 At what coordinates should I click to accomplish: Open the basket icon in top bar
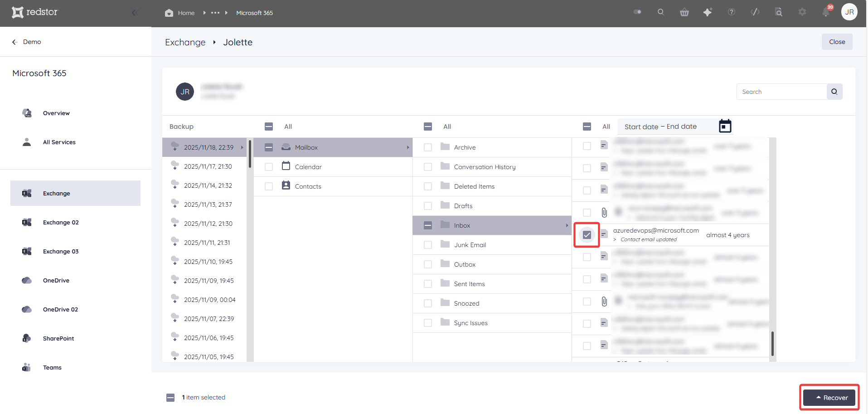pos(684,12)
